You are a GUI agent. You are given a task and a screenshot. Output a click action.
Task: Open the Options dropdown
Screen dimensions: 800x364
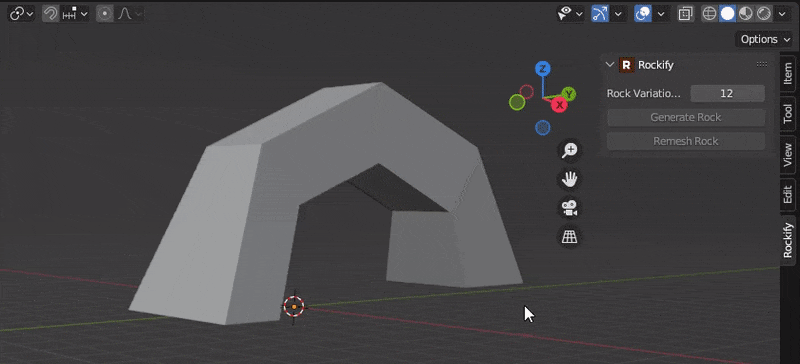pyautogui.click(x=765, y=39)
